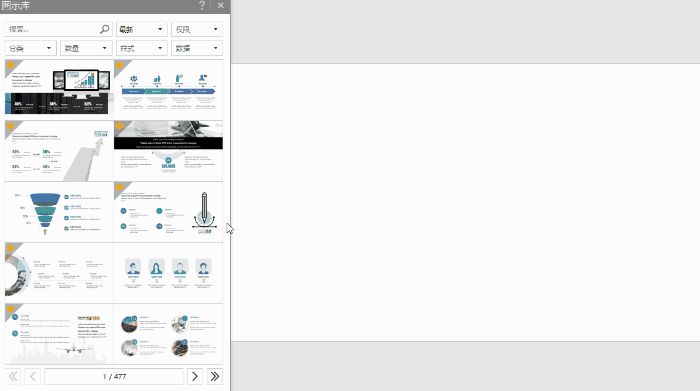Choose the arrow timeline process template
The height and width of the screenshot is (391, 700).
168,90
